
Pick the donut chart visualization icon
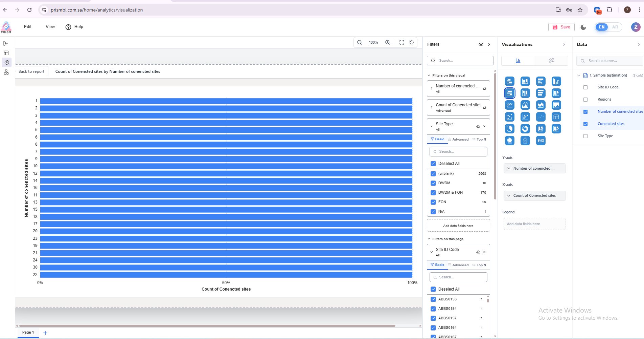pos(525,129)
